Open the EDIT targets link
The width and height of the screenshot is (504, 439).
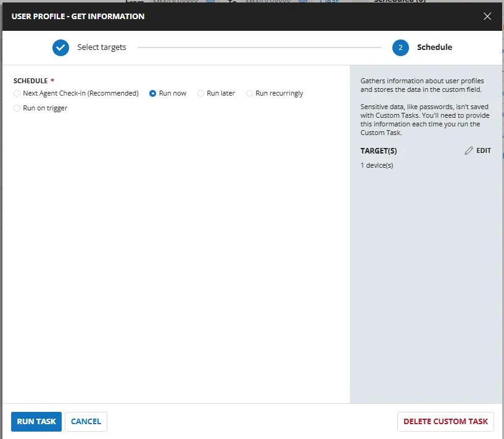(484, 150)
